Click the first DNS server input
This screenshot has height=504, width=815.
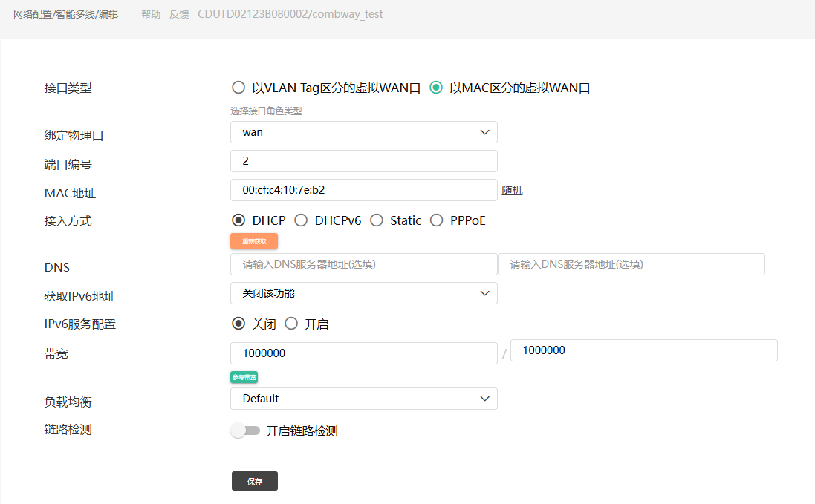(364, 264)
